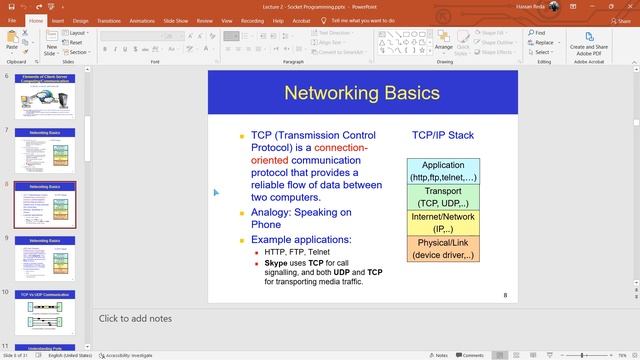Collapse the ribbon with the chevron
Viewport: 640px width, 360px height.
point(634,62)
